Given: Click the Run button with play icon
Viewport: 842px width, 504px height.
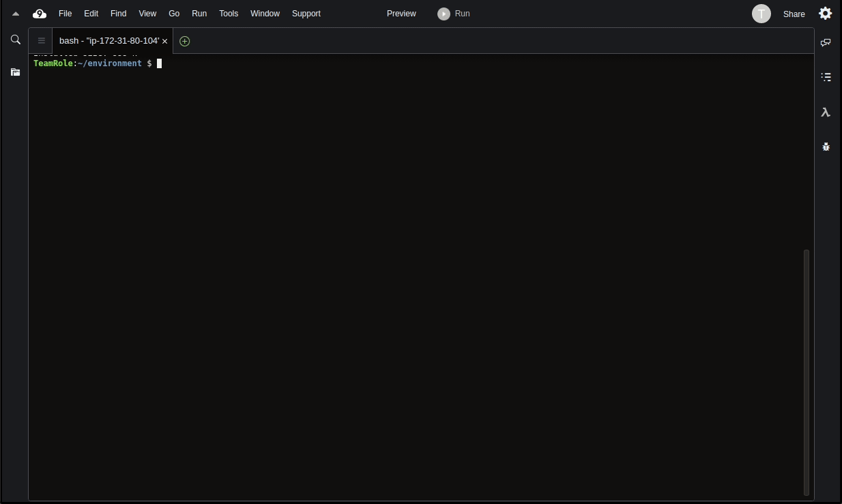Looking at the screenshot, I should tap(454, 14).
